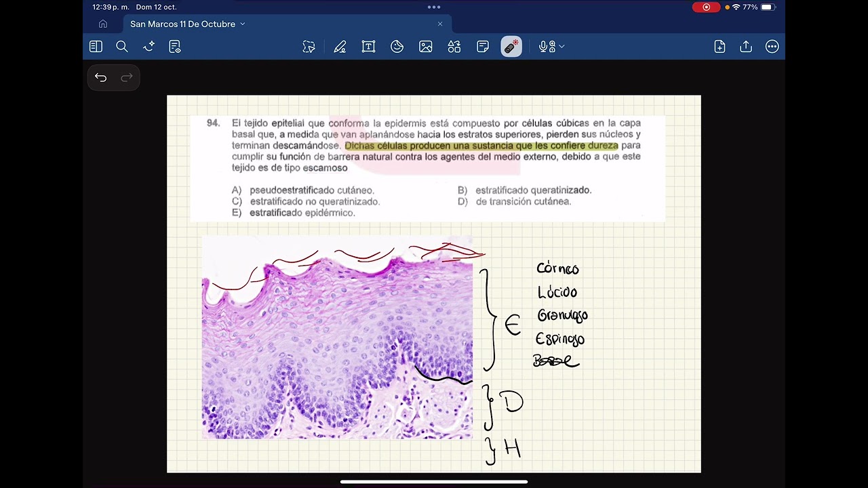Viewport: 868px width, 488px height.
Task: Click option A pseudoestratificado cutáneo
Action: click(303, 190)
